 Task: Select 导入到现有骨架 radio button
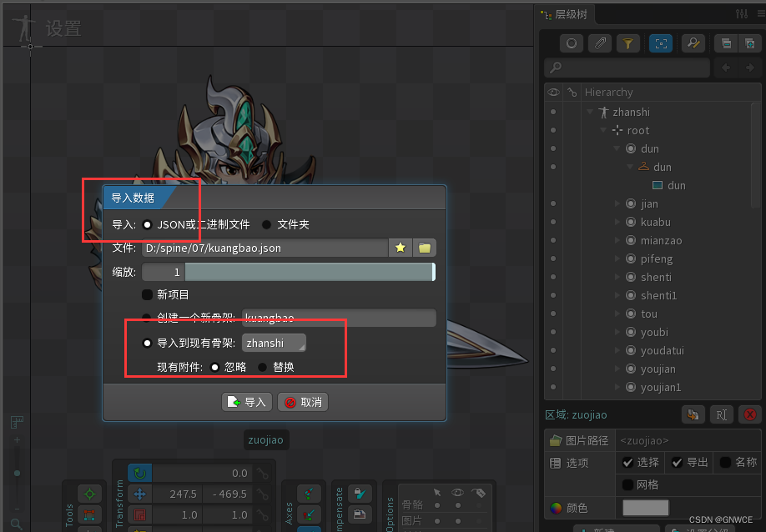(x=147, y=343)
